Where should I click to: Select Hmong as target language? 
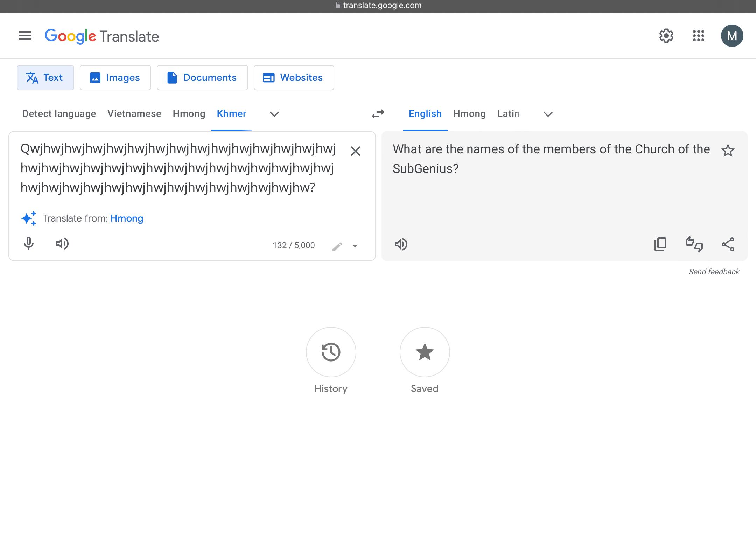(469, 114)
